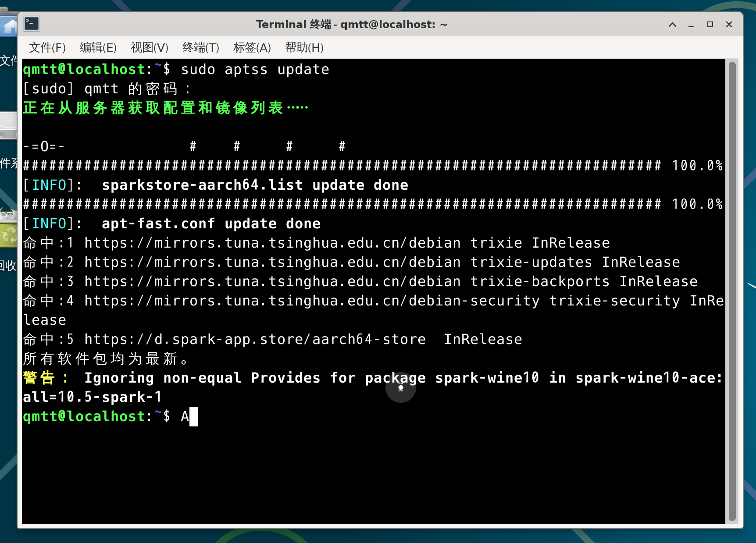Open the 终端(T) menu
Image resolution: width=756 pixels, height=543 pixels.
click(x=201, y=47)
